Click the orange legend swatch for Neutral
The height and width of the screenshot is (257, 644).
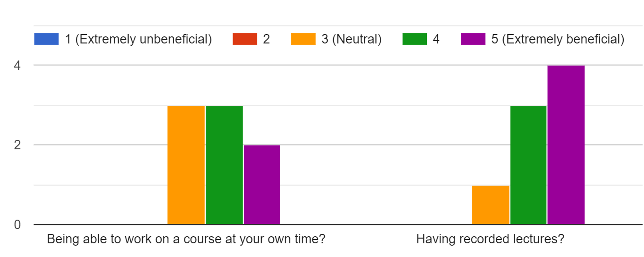click(303, 39)
